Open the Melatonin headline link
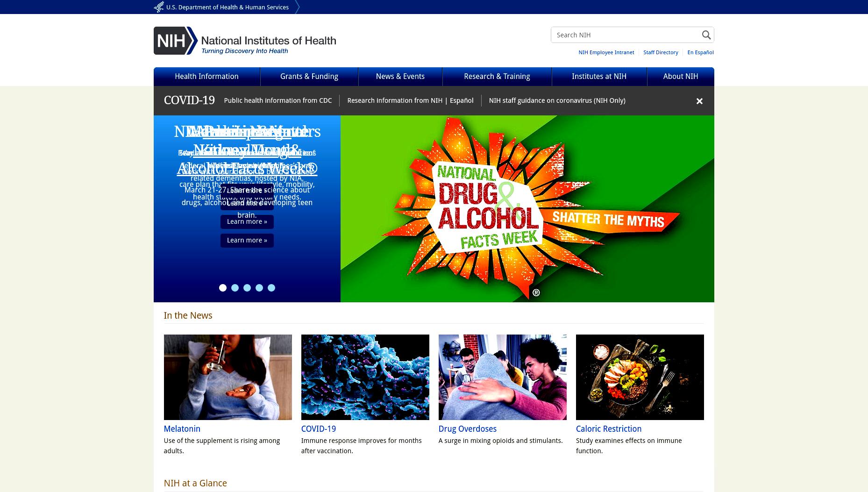The width and height of the screenshot is (868, 492). (182, 429)
